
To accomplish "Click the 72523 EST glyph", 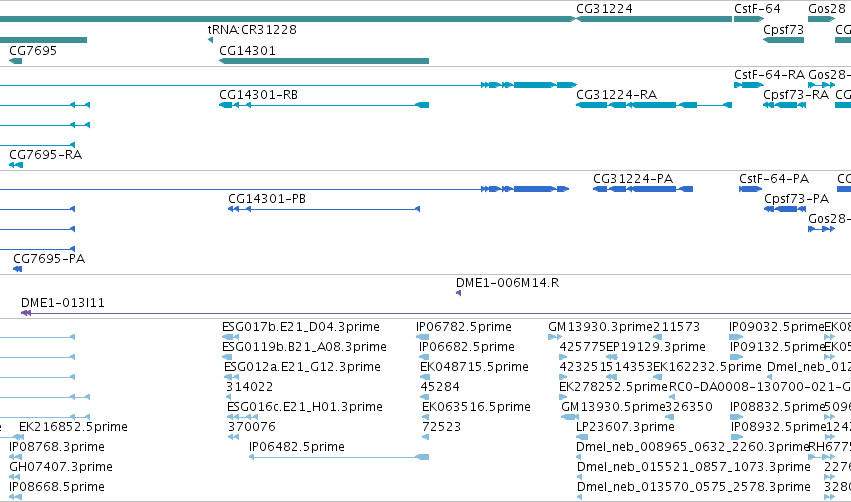I will (x=426, y=437).
